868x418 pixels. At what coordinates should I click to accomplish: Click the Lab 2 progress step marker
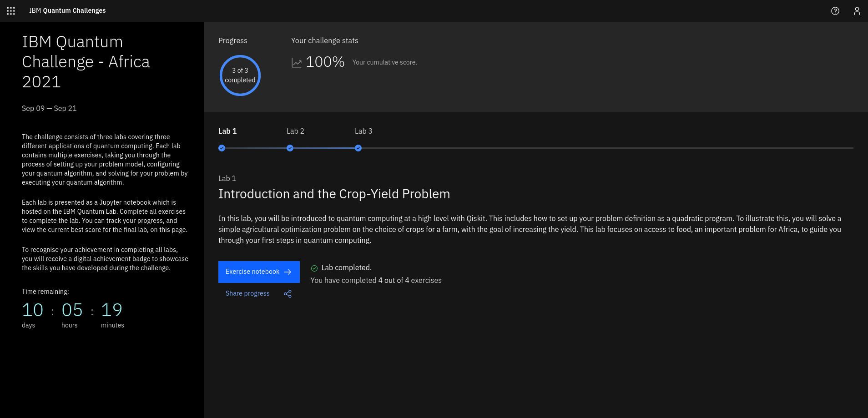pyautogui.click(x=290, y=148)
